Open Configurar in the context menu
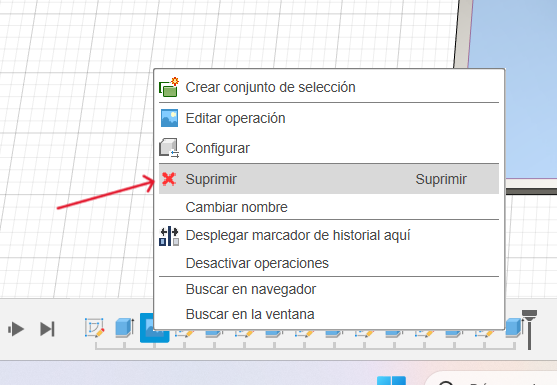The image size is (557, 385). click(x=329, y=148)
